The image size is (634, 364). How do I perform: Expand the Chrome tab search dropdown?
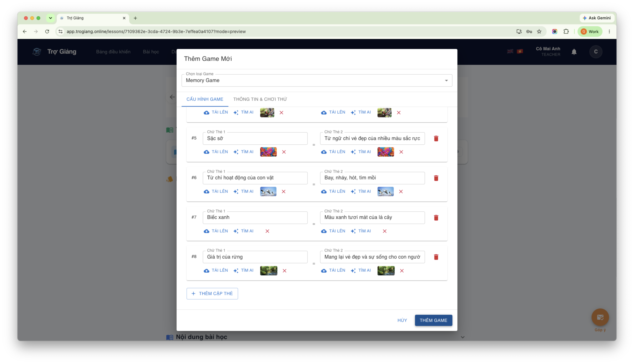point(51,18)
